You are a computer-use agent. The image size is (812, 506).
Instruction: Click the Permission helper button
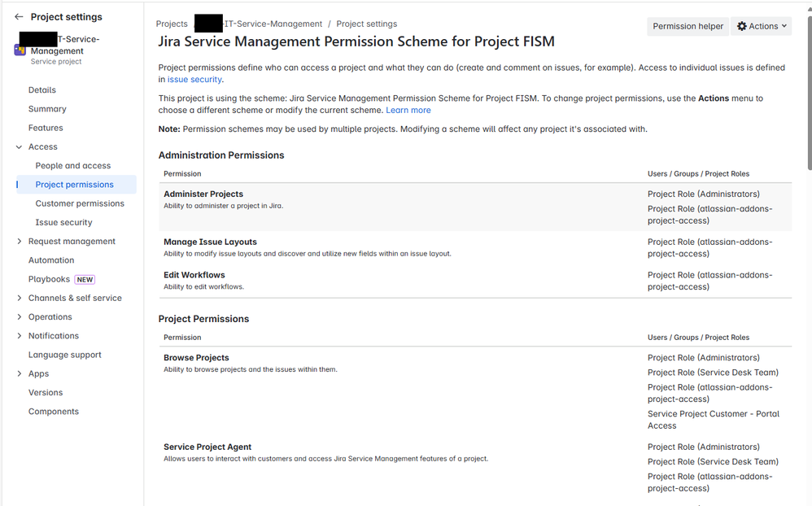688,25
